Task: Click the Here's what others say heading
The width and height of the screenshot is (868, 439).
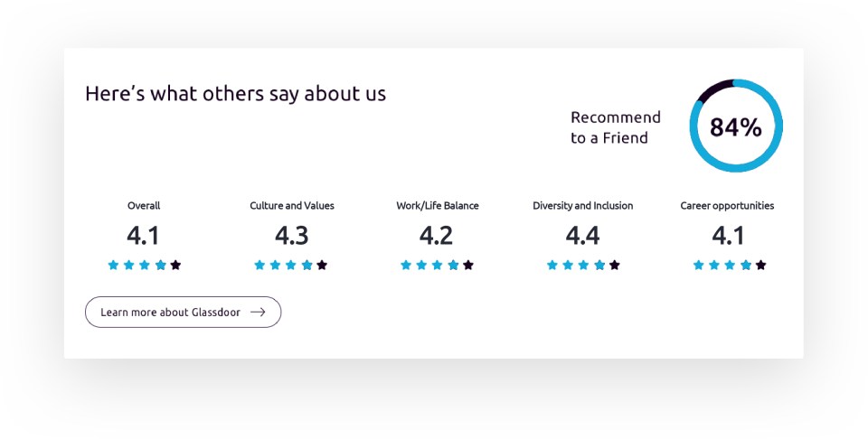Action: coord(235,93)
